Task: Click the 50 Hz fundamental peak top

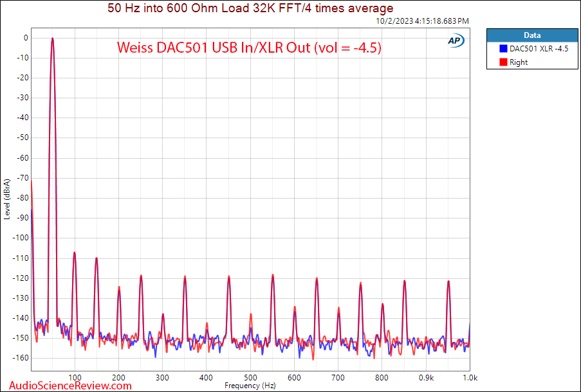Action: tap(53, 39)
